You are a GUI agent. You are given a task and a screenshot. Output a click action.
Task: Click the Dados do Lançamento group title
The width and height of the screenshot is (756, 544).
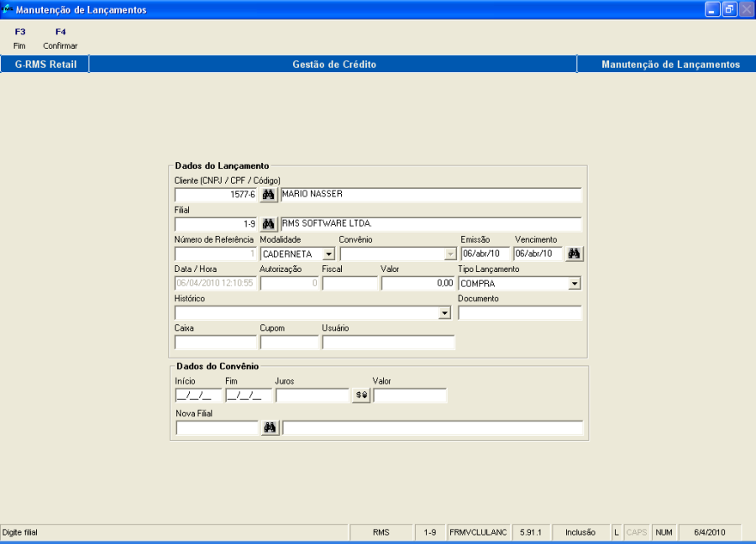tap(222, 165)
